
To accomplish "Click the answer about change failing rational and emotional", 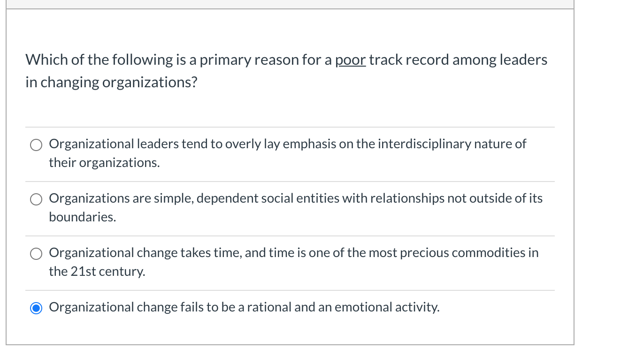I will click(244, 307).
